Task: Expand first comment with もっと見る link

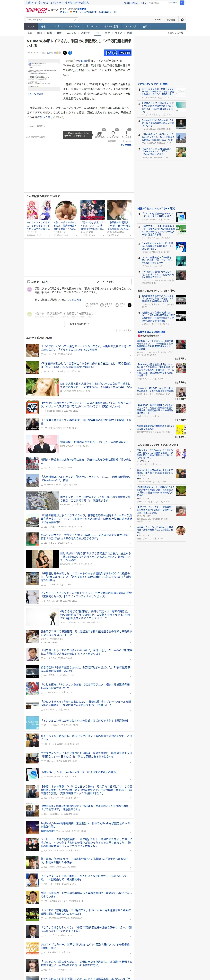Action: click(75, 300)
